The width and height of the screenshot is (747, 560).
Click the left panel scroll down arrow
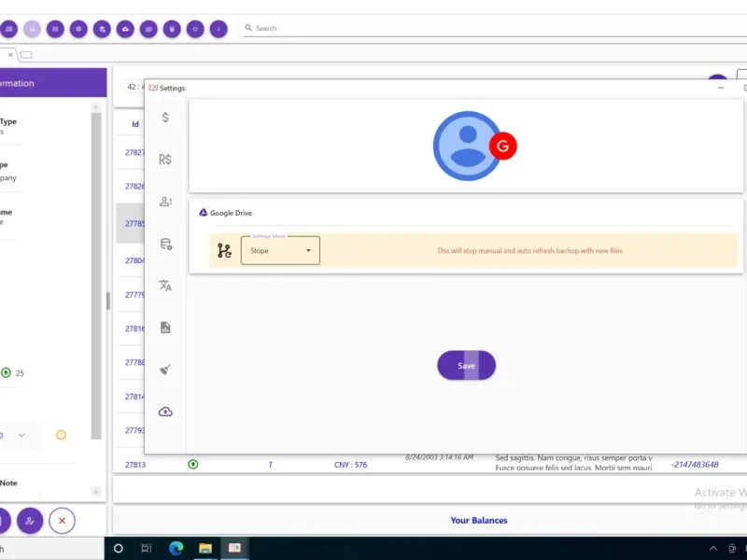96,492
